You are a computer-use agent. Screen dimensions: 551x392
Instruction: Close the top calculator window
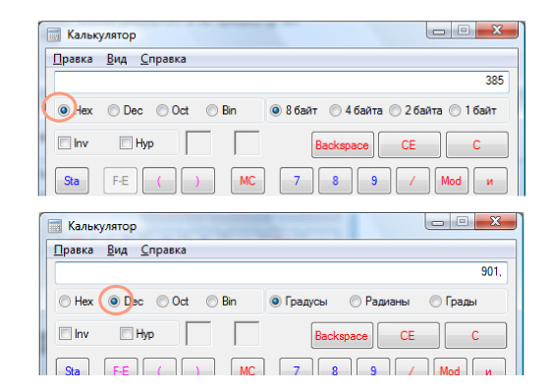(497, 30)
